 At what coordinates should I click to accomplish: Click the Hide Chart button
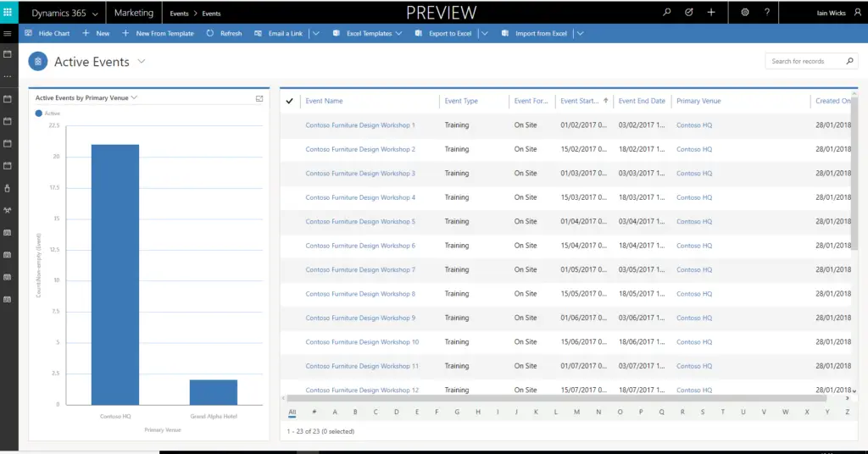click(x=47, y=33)
